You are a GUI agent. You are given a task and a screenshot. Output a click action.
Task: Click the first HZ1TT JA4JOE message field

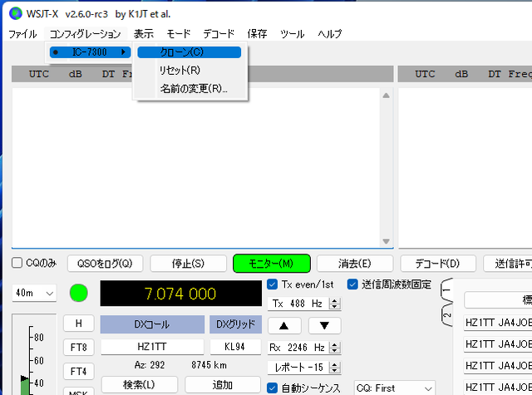point(498,323)
